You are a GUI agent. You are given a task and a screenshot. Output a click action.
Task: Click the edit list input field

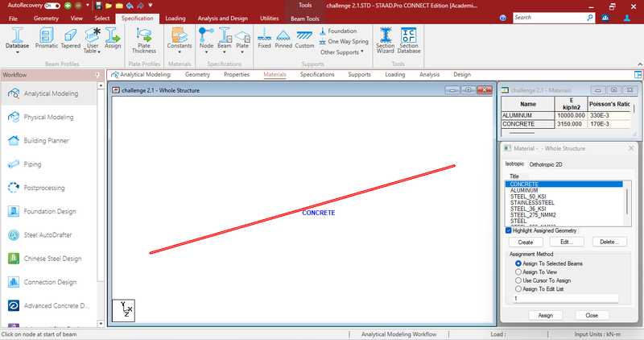(x=566, y=298)
